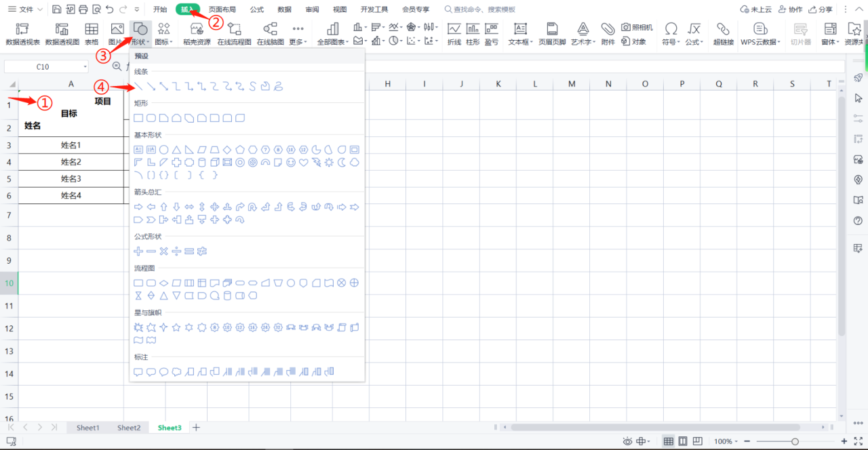Insert the lightning bolt shape
Screen dimensions: 868x450
tap(316, 163)
